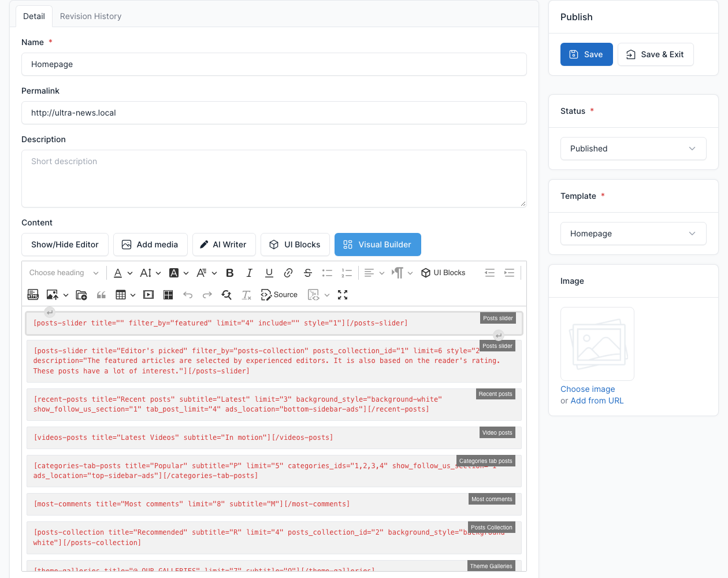Viewport: 728px width, 578px height.
Task: Click the code block icon
Action: click(x=314, y=295)
